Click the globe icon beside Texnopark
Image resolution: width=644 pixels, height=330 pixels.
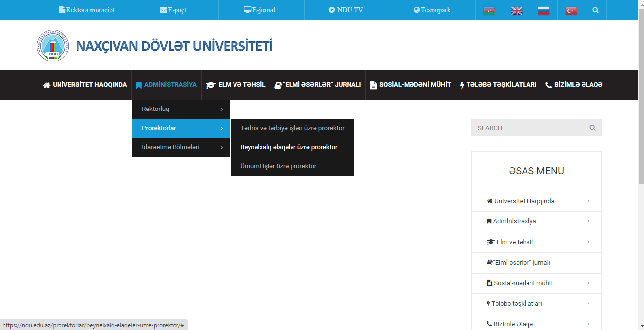417,10
